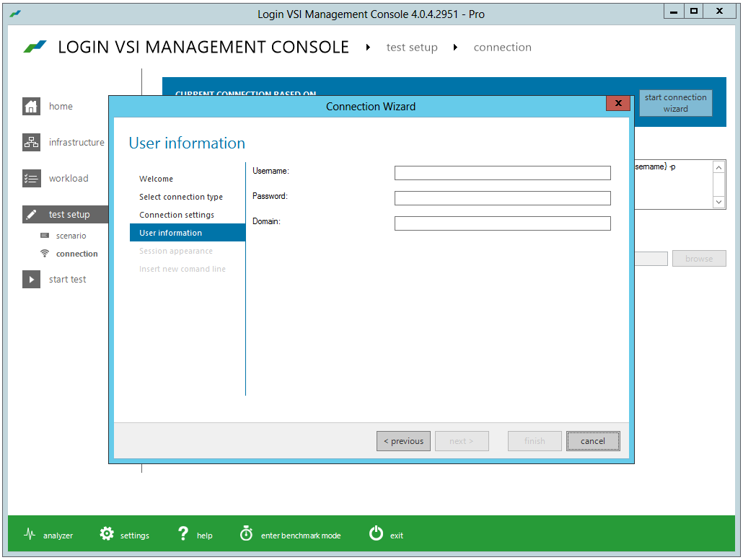Viewport: 743px width, 560px height.
Task: Open the infrastructure network icon
Action: pos(31,142)
